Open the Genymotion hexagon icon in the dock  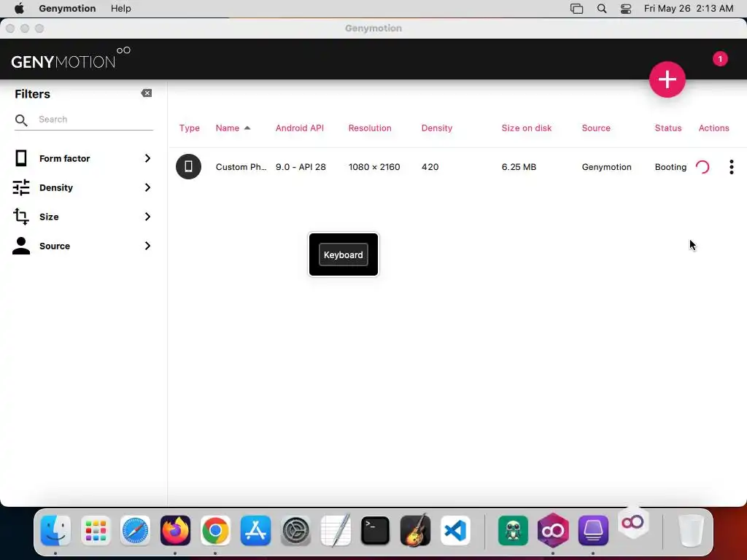click(x=553, y=531)
